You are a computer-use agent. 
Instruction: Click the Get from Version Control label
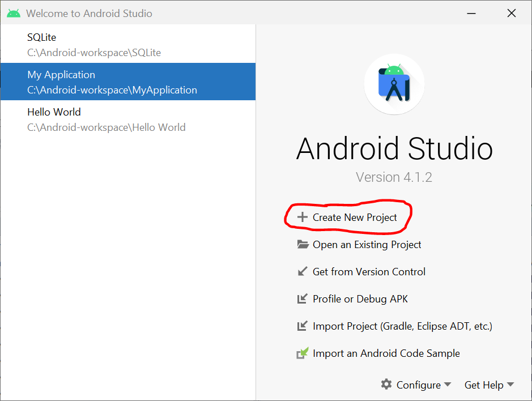pos(369,272)
